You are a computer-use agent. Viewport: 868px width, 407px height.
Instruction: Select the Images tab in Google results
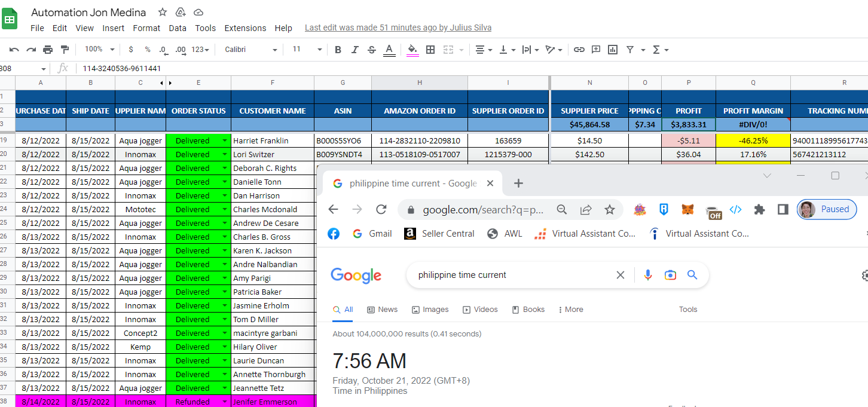[430, 310]
